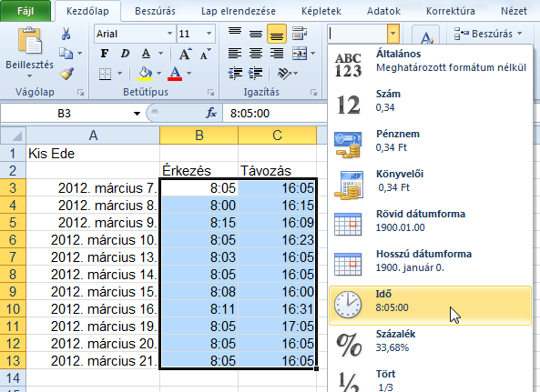Open the font color dropdown arrow

[x=188, y=74]
